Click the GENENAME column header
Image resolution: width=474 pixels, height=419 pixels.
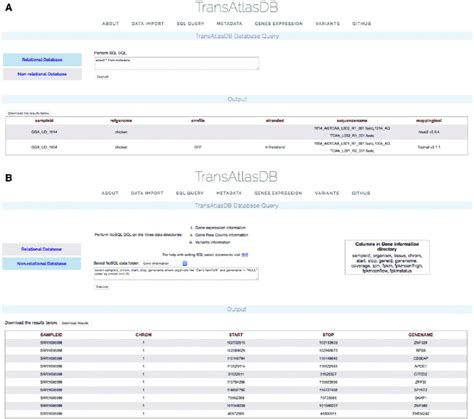coord(421,335)
